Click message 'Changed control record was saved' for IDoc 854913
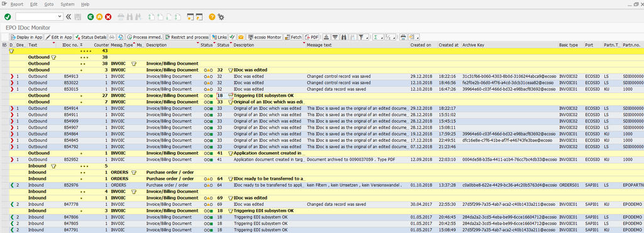This screenshot has width=644, height=233. click(338, 76)
